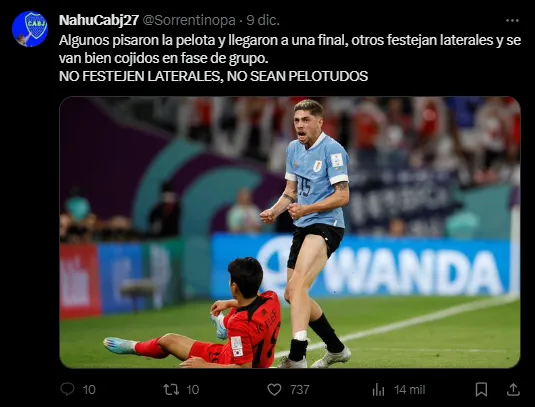Click the 'NO FESTEJEN LATERALES' uppercase line

[213, 76]
